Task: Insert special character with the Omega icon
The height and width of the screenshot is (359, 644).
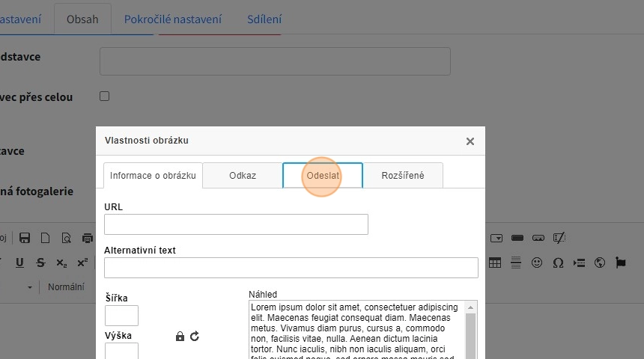Action: pos(558,263)
